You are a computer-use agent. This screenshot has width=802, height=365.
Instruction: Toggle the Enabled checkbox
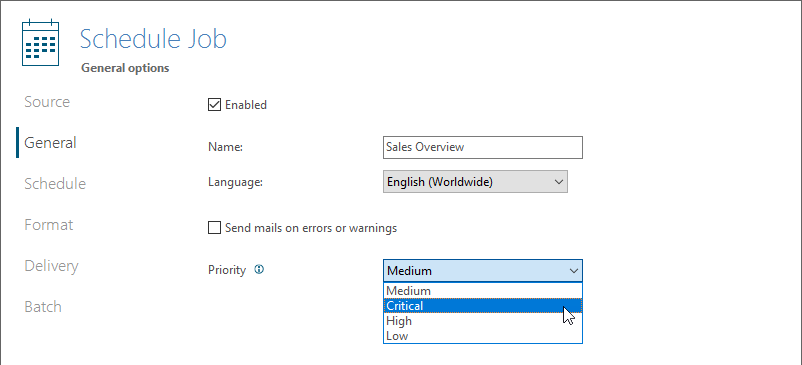(214, 105)
